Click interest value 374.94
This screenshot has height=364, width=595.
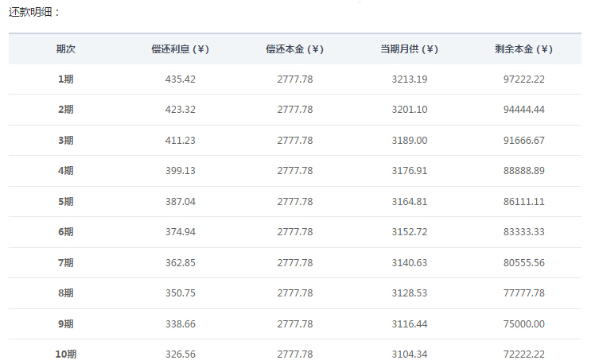(181, 231)
